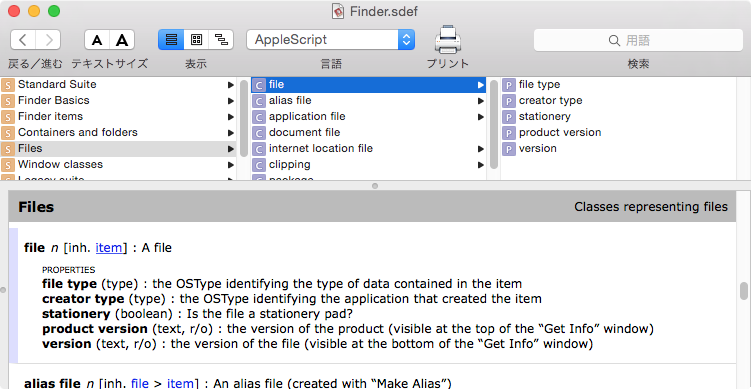The width and height of the screenshot is (751, 389).
Task: Expand Window classes via its arrow
Action: (x=231, y=165)
